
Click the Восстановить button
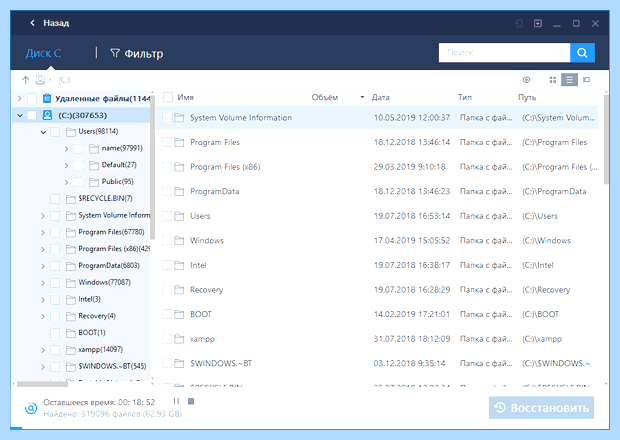pyautogui.click(x=541, y=408)
